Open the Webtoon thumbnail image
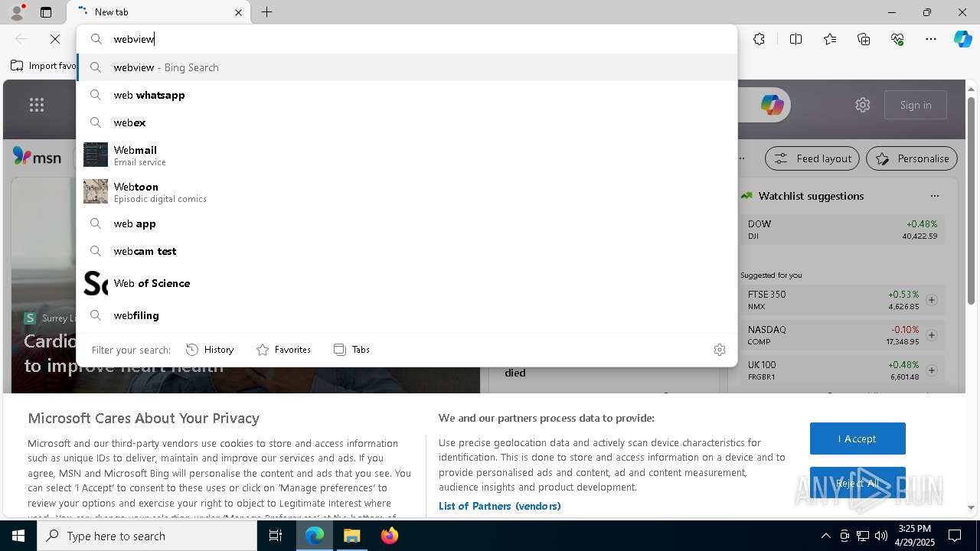This screenshot has width=980, height=551. tap(96, 191)
